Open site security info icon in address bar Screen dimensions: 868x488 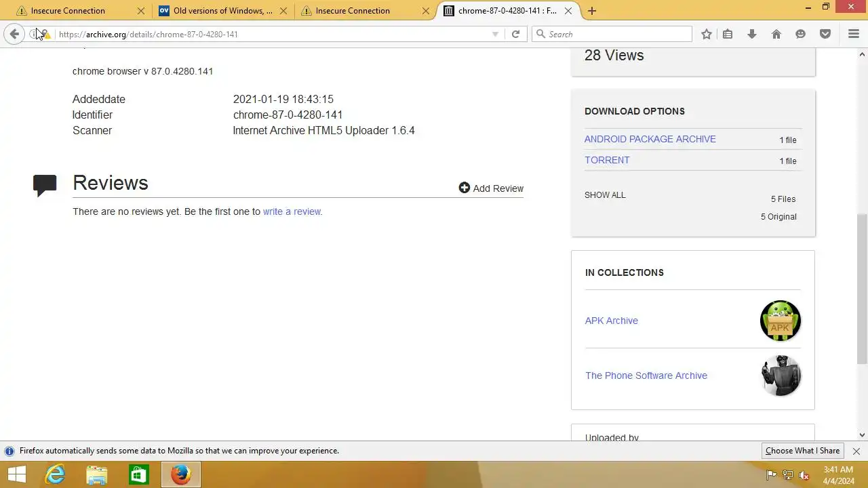coord(33,34)
